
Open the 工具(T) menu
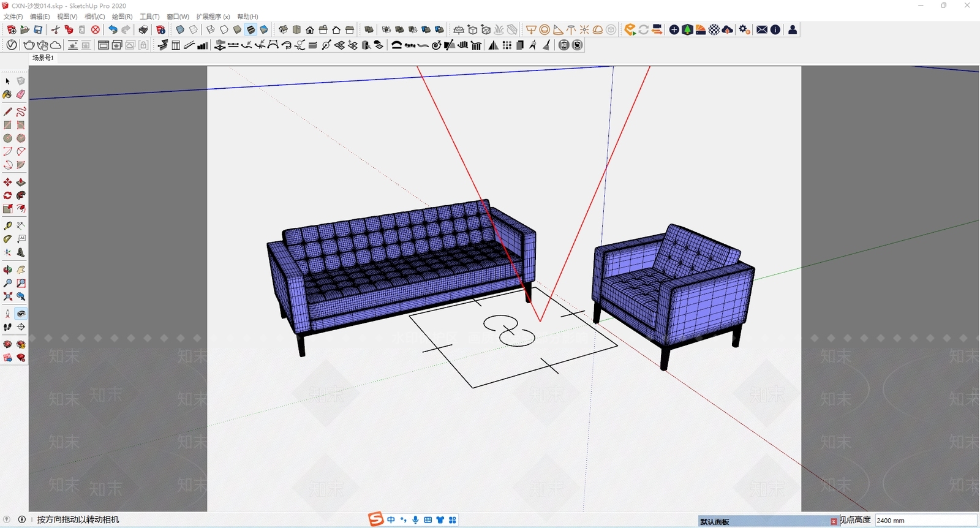150,17
